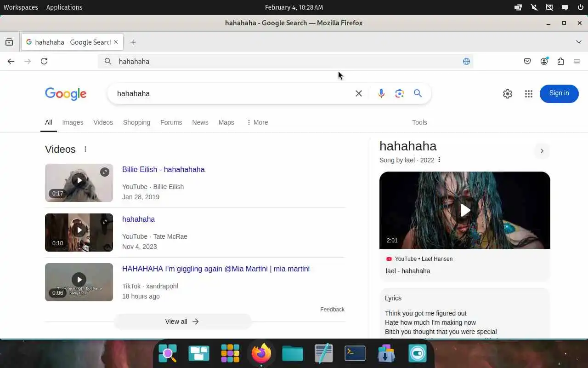Open the search Tools options
588x368 pixels.
tap(419, 122)
